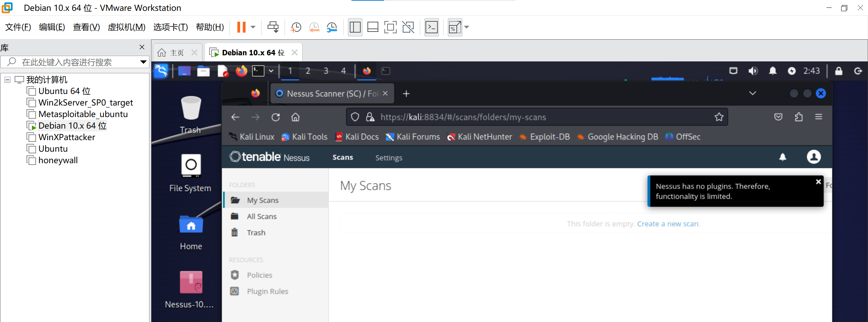
Task: Switch to workspace 3
Action: [326, 71]
